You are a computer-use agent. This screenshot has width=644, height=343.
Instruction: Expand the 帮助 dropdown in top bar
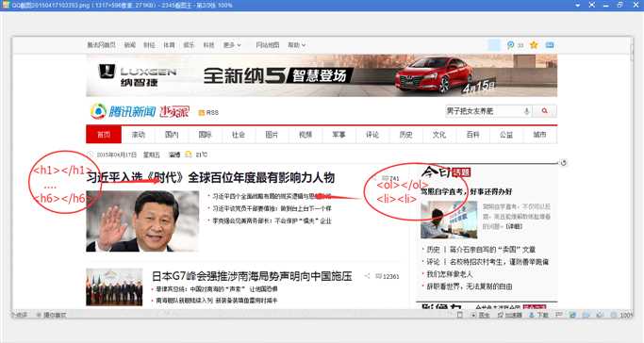pos(296,45)
